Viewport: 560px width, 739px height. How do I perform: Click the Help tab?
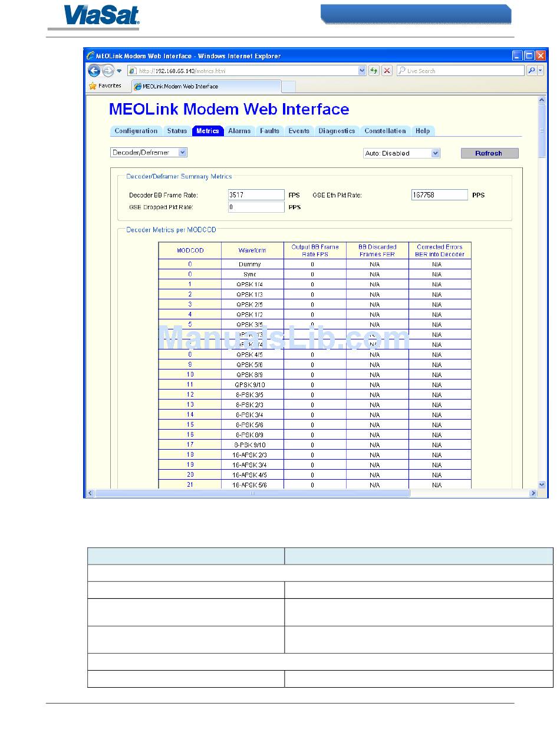pos(423,131)
